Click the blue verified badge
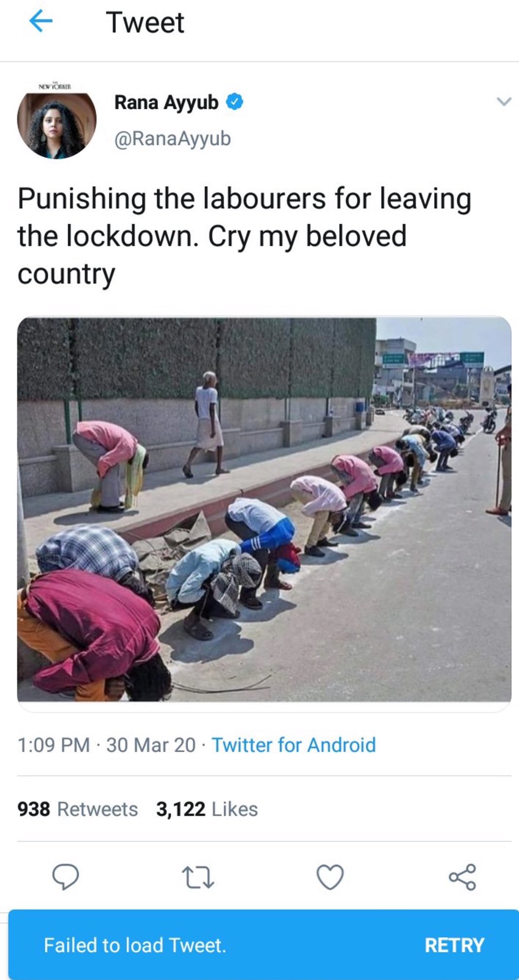The width and height of the screenshot is (519, 980). [x=235, y=102]
